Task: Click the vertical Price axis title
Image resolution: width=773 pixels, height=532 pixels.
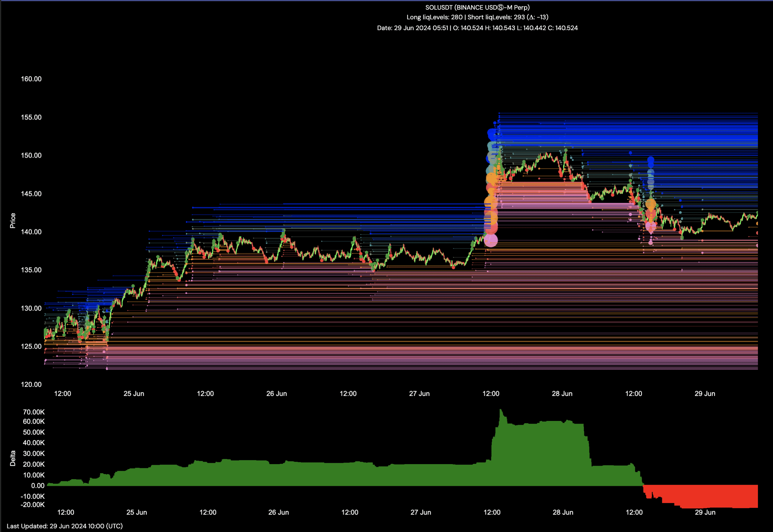Action: (x=13, y=221)
